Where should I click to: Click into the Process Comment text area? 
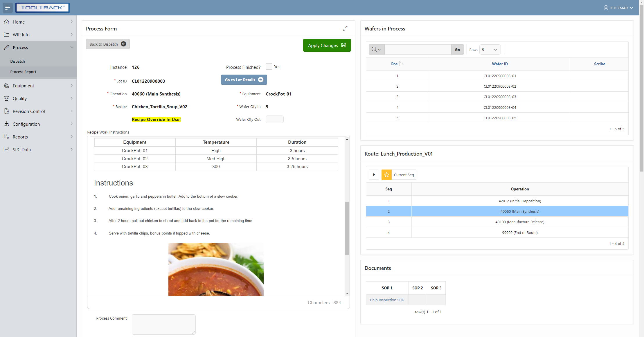coord(163,324)
